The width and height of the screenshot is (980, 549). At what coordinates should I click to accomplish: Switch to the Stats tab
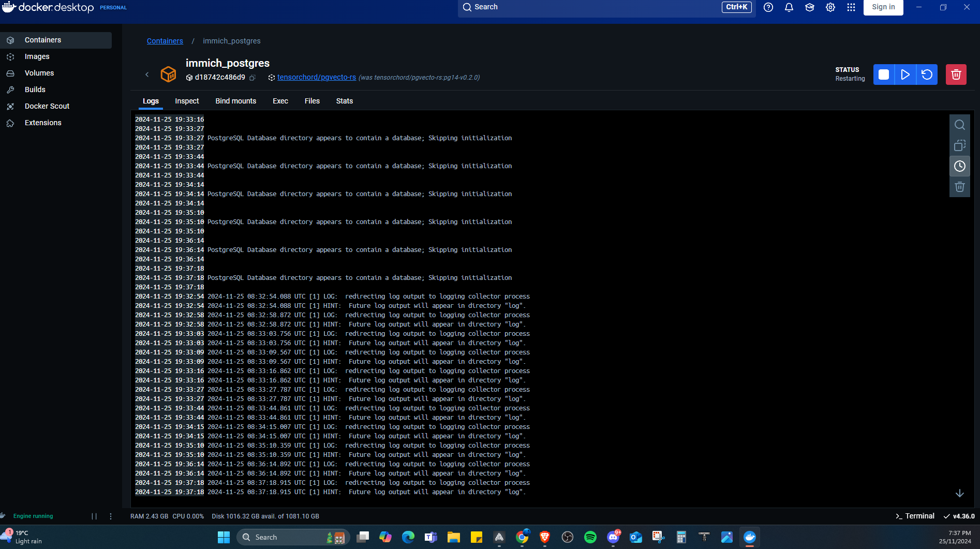click(345, 101)
